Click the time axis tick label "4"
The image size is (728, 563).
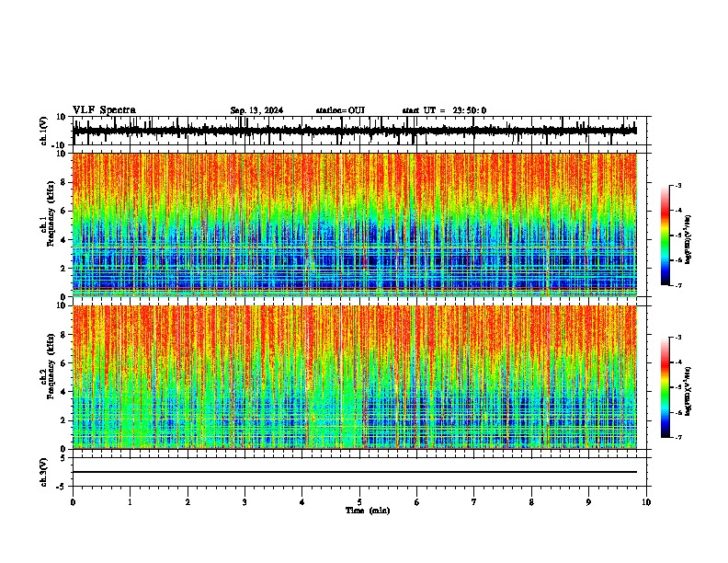click(302, 502)
